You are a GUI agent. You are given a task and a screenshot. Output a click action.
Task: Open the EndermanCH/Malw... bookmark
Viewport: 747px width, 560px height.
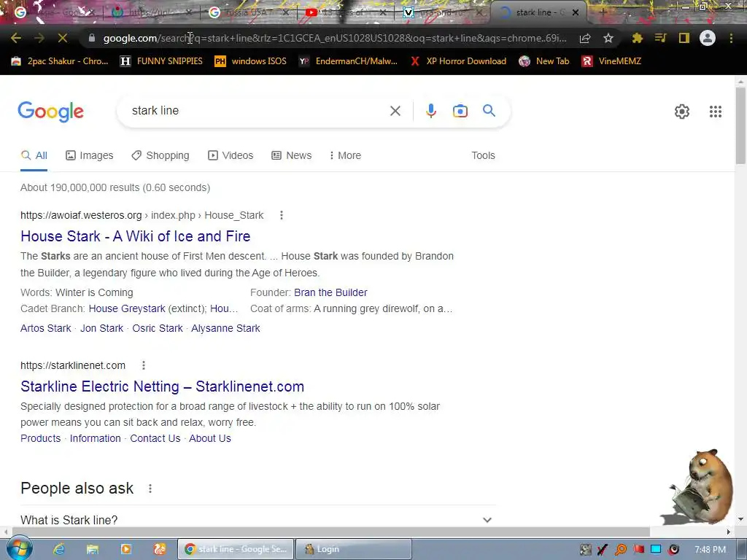[x=348, y=61]
